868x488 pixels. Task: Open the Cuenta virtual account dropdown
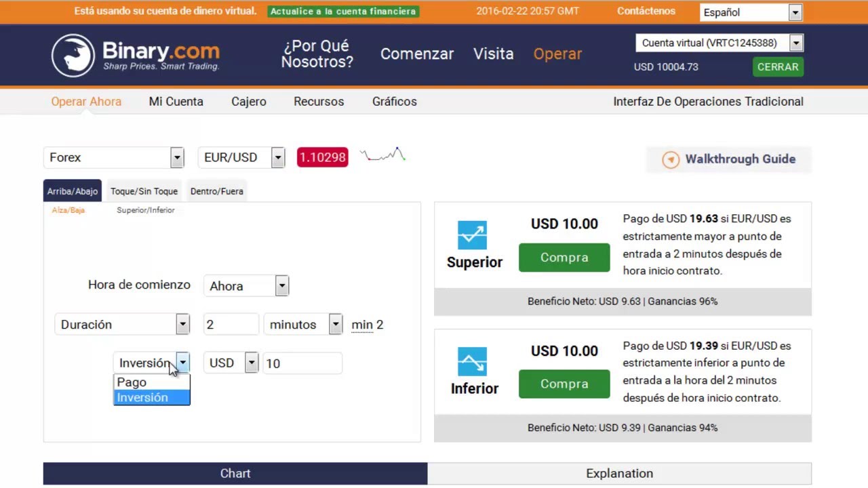(719, 43)
